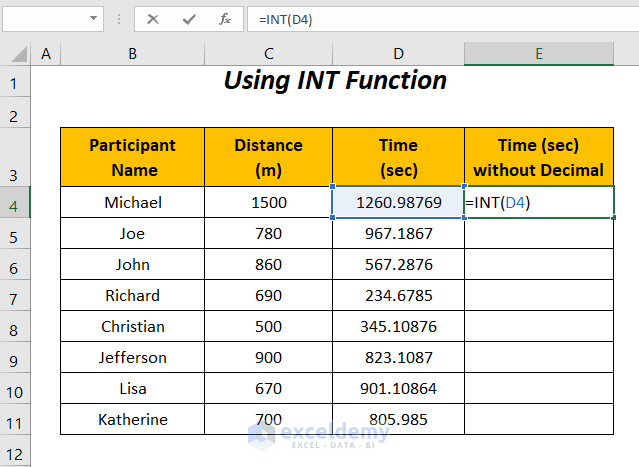
Task: Select row 8 header
Action: coord(15,327)
